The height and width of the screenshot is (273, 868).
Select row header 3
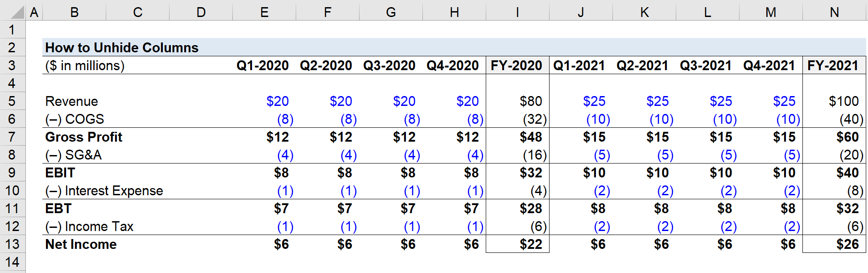(12, 65)
